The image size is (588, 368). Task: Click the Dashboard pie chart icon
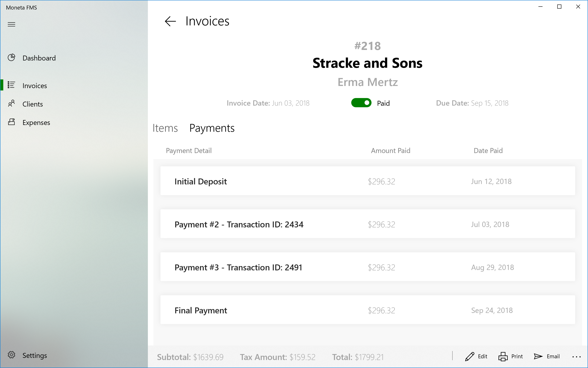[x=11, y=58]
